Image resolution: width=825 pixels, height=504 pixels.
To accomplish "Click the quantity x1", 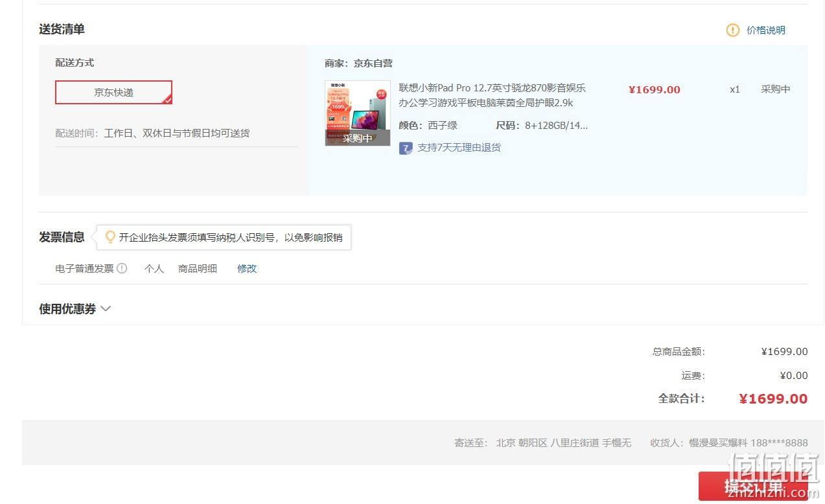I will pyautogui.click(x=734, y=89).
